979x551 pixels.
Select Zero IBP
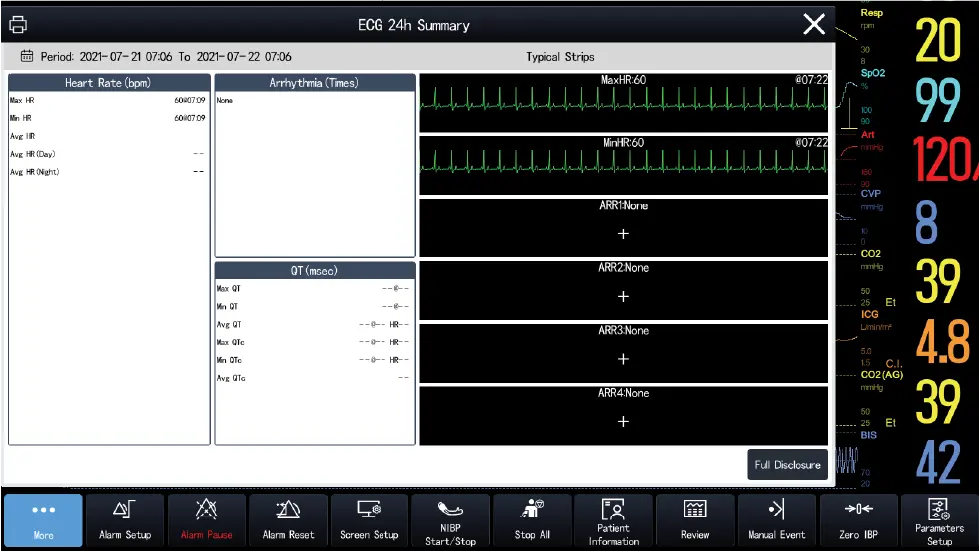click(x=858, y=521)
